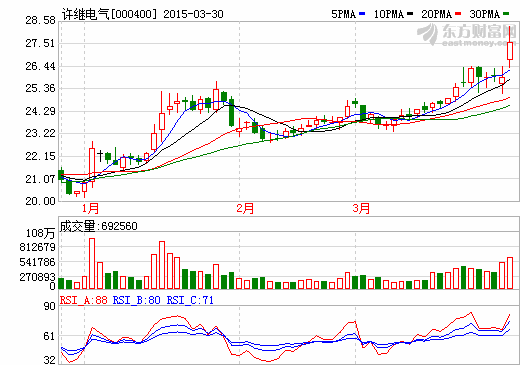
Task: Click the 2月 month marker
Action: 245,209
